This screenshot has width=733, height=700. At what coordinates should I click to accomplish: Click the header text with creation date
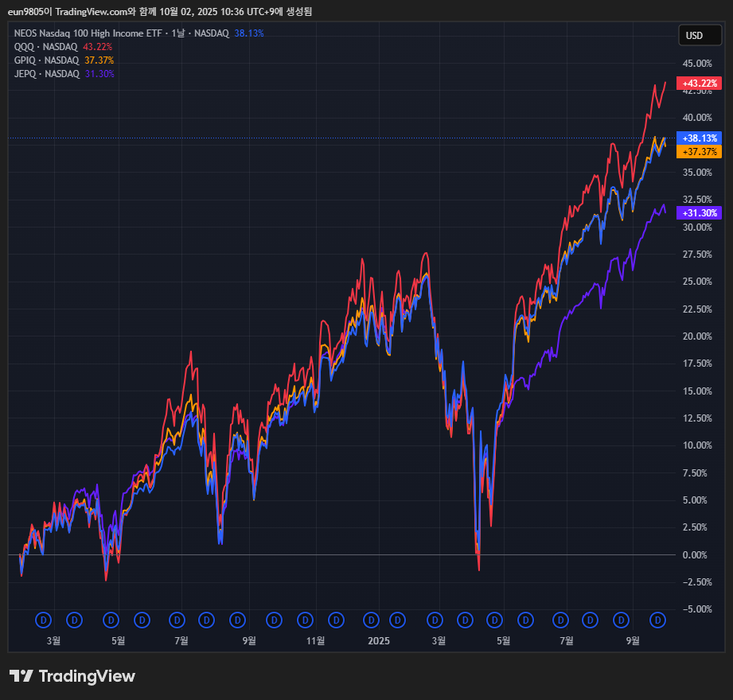coord(160,11)
